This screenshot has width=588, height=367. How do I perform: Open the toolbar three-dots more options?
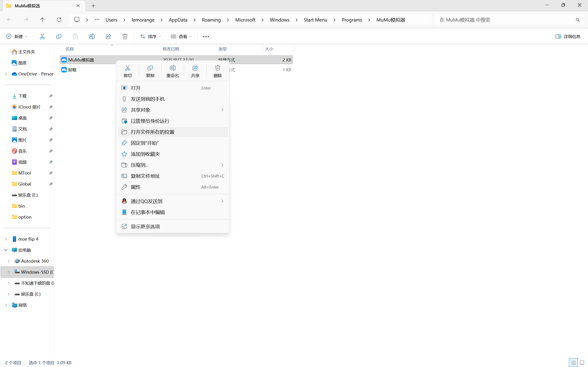click(x=206, y=37)
